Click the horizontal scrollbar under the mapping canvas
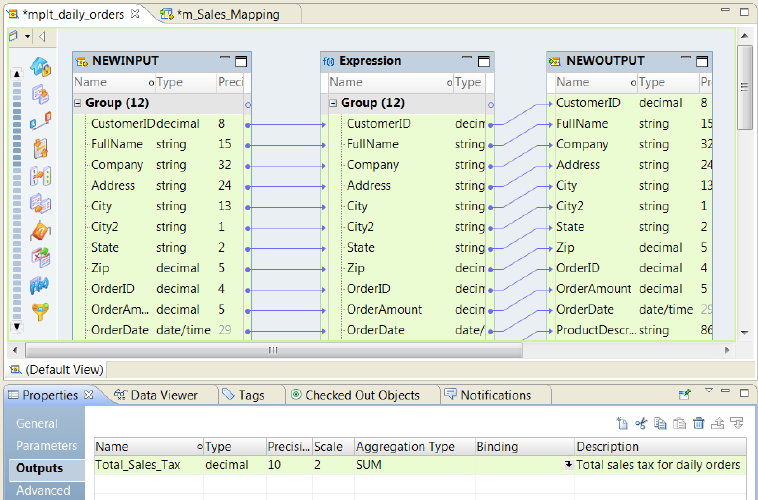Screen dimensions: 758x500 272,351
